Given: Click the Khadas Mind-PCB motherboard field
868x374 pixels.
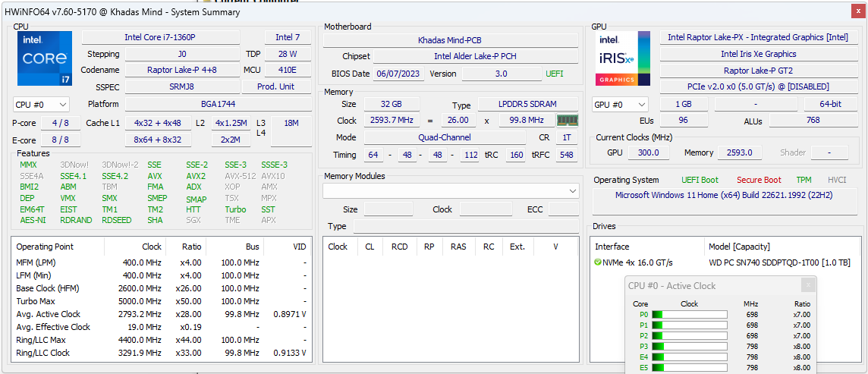Looking at the screenshot, I should tap(450, 40).
